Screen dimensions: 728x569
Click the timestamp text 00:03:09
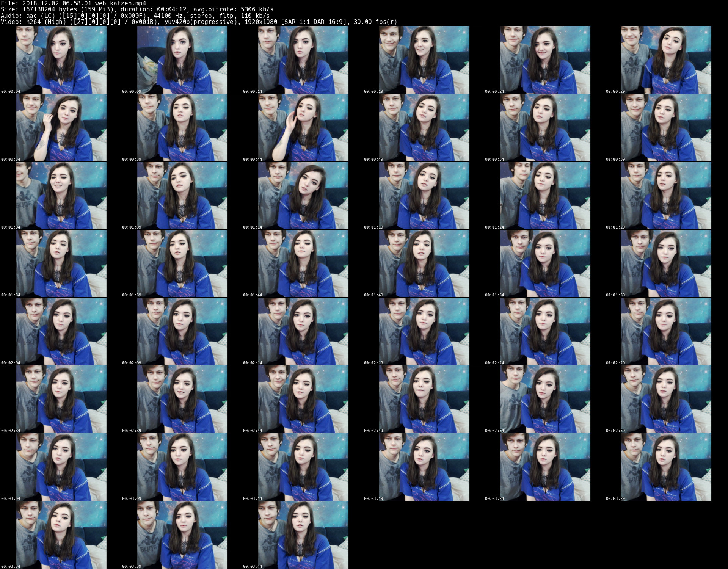[x=132, y=499]
